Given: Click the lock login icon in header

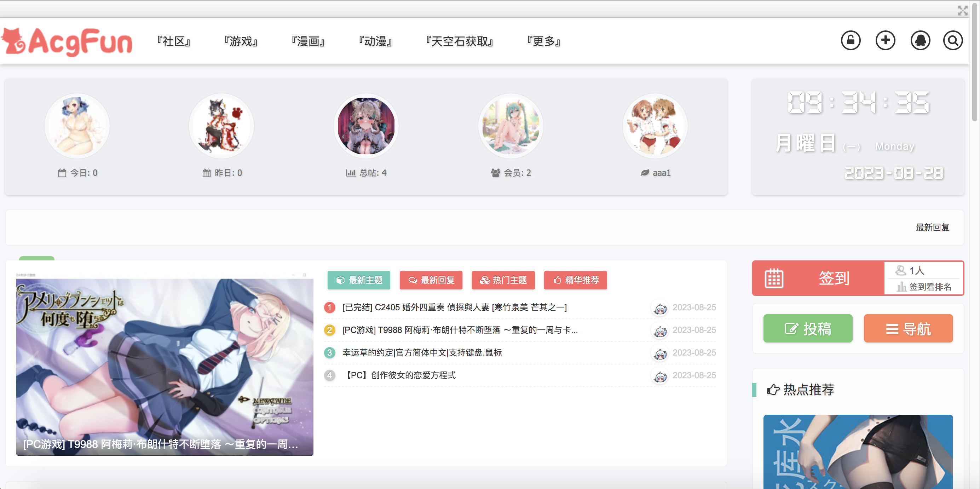Looking at the screenshot, I should [x=850, y=41].
